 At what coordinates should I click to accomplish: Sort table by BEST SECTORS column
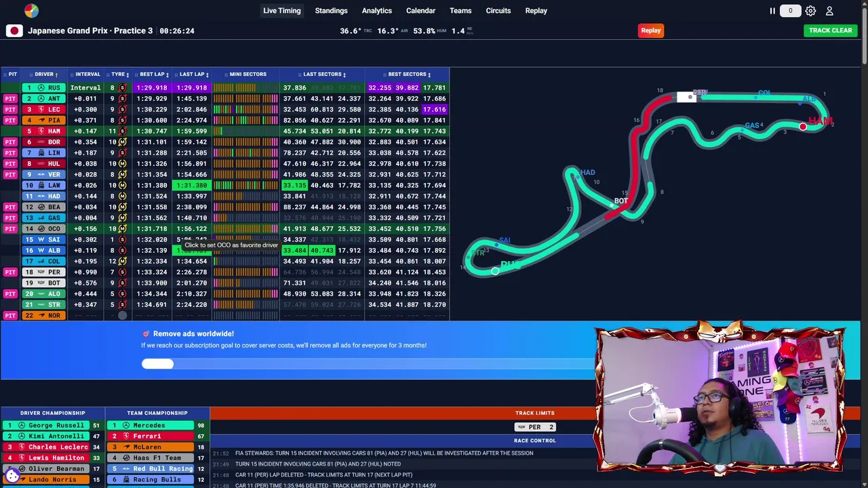(x=409, y=75)
